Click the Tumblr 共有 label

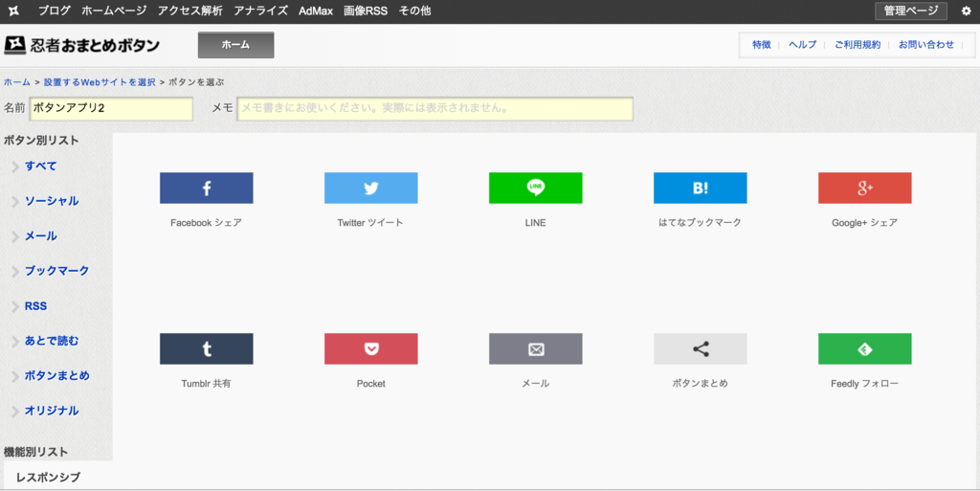click(x=207, y=384)
